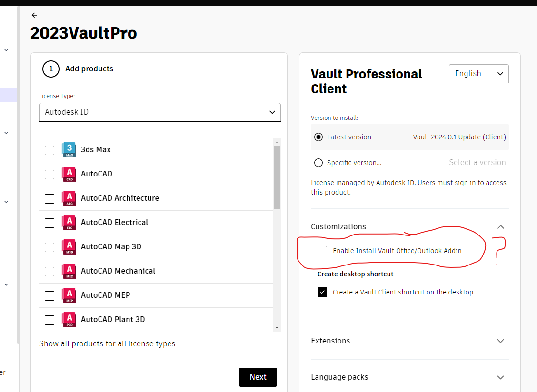Image resolution: width=537 pixels, height=392 pixels.
Task: Click the AutoCAD Electrical icon
Action: point(69,222)
